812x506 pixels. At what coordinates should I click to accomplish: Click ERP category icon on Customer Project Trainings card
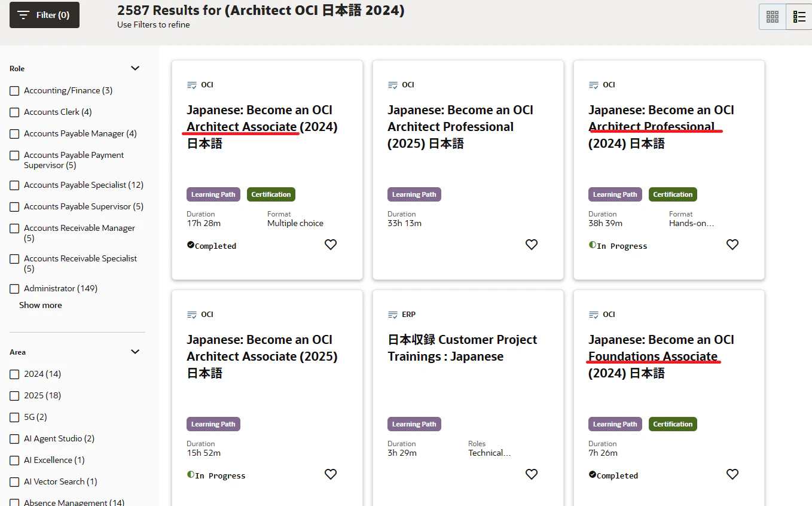(393, 315)
